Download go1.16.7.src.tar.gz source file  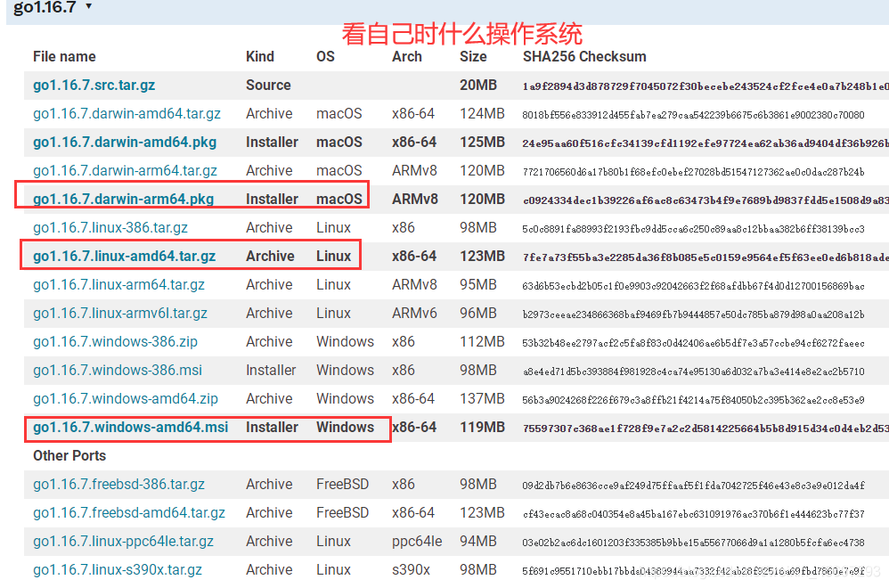[x=94, y=85]
